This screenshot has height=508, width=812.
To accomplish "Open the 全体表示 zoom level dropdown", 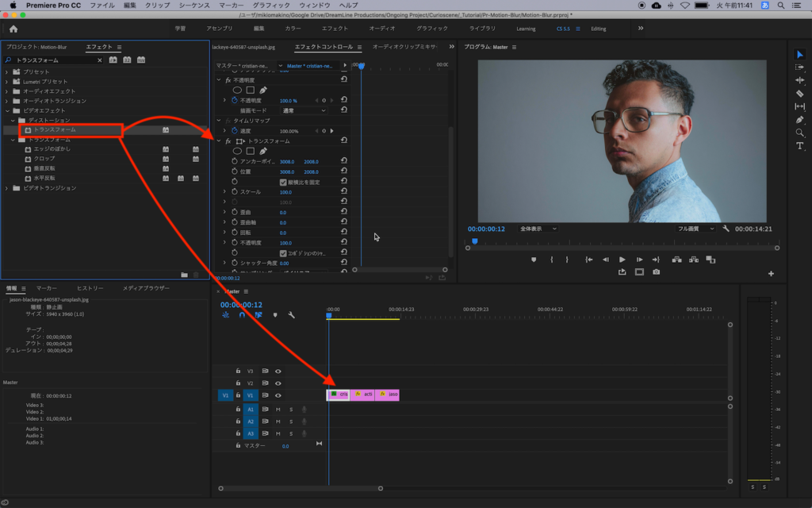I will 538,229.
